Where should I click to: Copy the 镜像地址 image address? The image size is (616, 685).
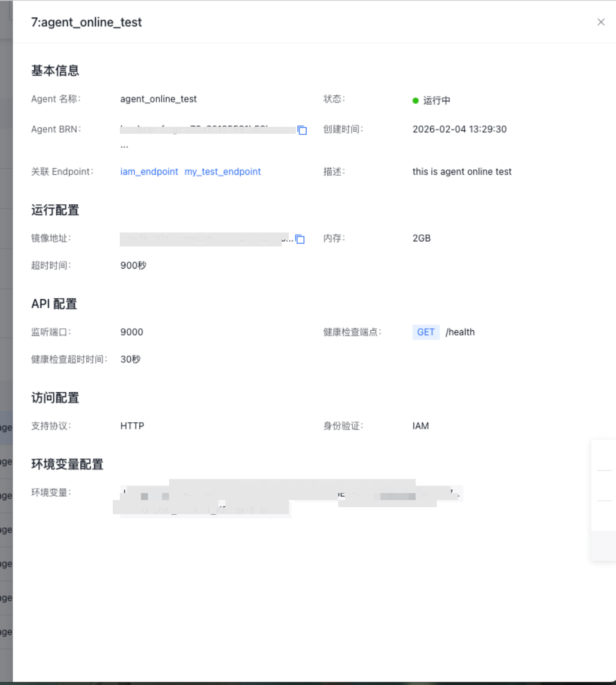click(x=300, y=239)
